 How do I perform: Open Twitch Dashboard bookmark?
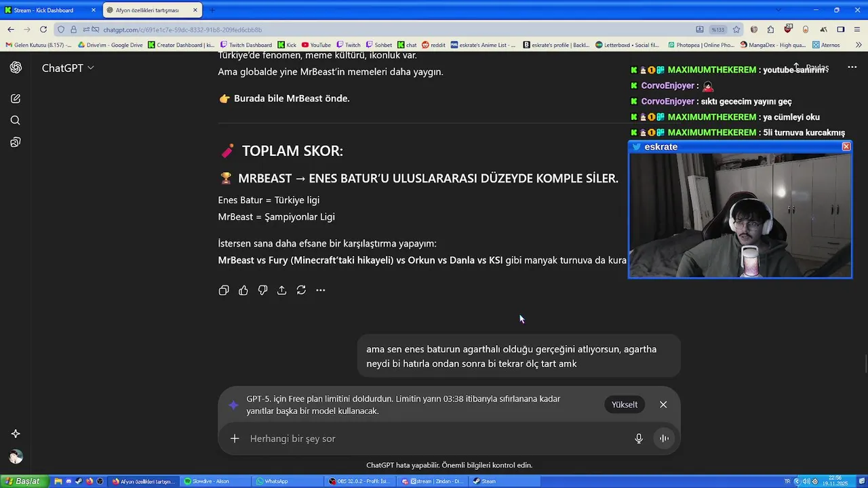tap(245, 45)
